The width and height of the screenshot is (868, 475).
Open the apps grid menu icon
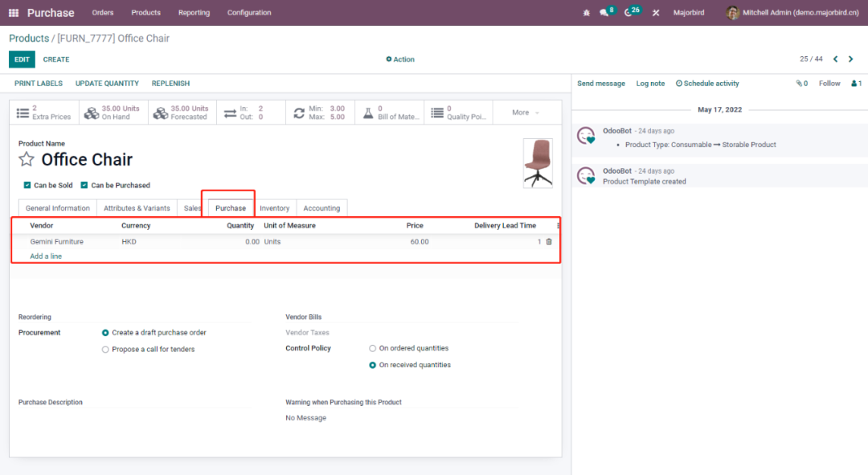coord(14,13)
